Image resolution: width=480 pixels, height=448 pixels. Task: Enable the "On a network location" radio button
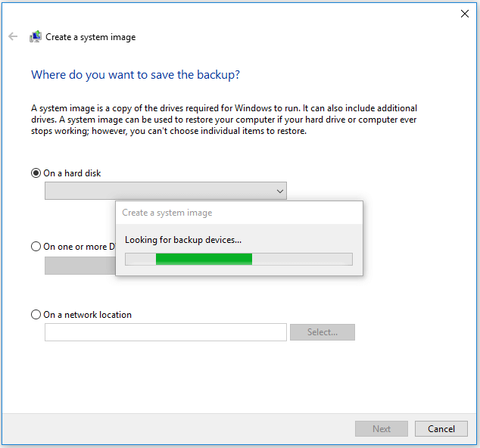pyautogui.click(x=36, y=315)
